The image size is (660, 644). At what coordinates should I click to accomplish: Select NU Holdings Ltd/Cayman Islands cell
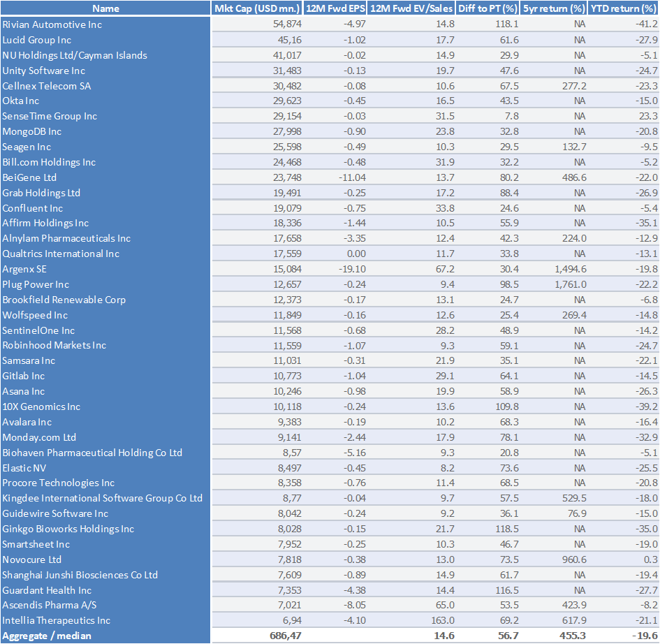point(75,55)
